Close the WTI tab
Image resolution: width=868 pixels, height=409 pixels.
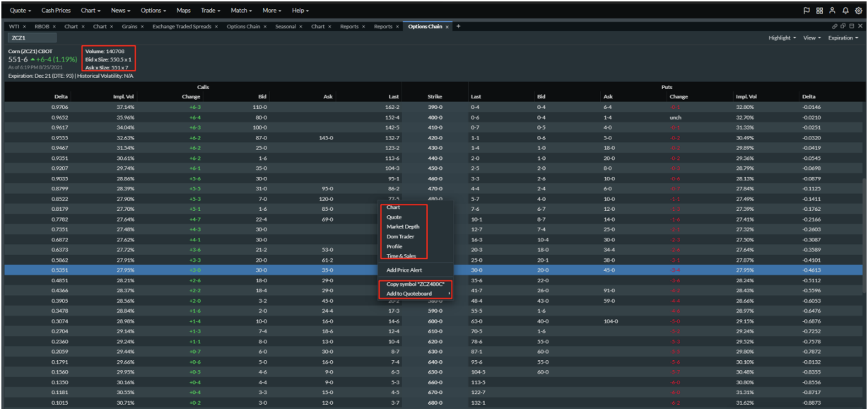(24, 26)
